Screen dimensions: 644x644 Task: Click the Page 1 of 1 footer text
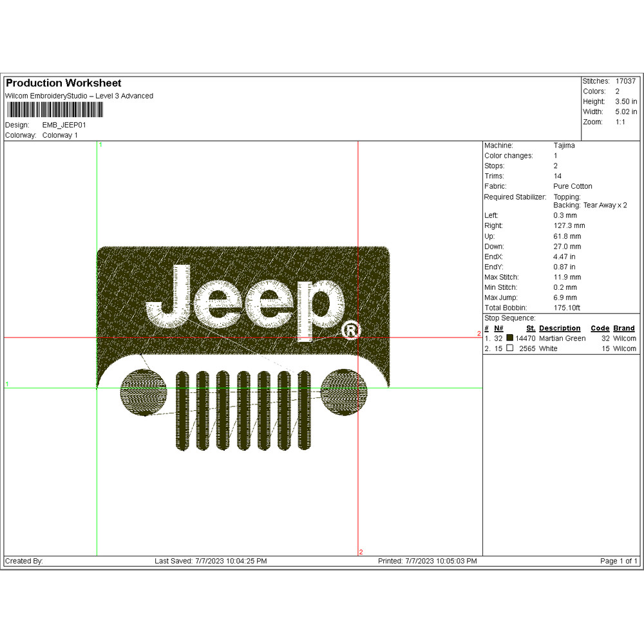[618, 561]
